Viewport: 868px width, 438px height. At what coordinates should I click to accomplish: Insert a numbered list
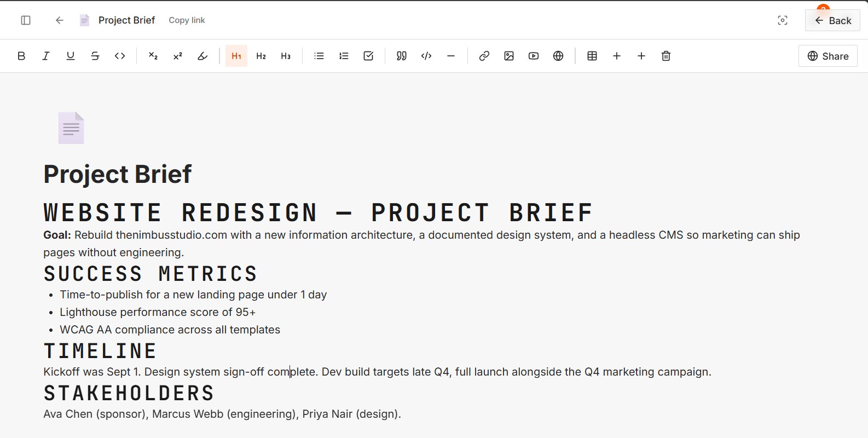344,56
